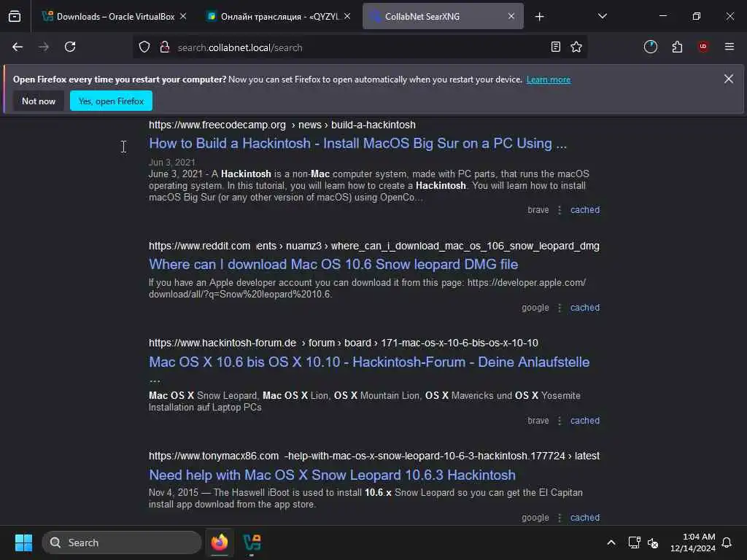Open How to Build a Hackintosh result
The width and height of the screenshot is (747, 560).
point(357,144)
